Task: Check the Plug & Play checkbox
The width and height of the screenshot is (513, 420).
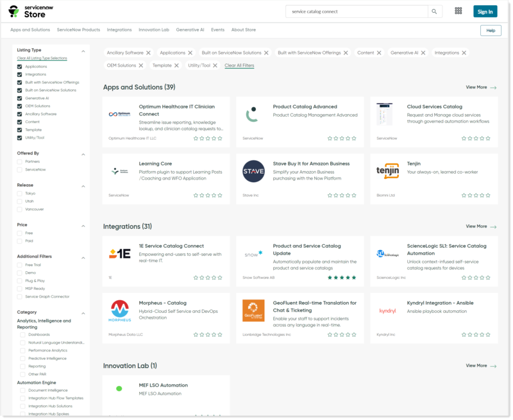Action: point(20,281)
